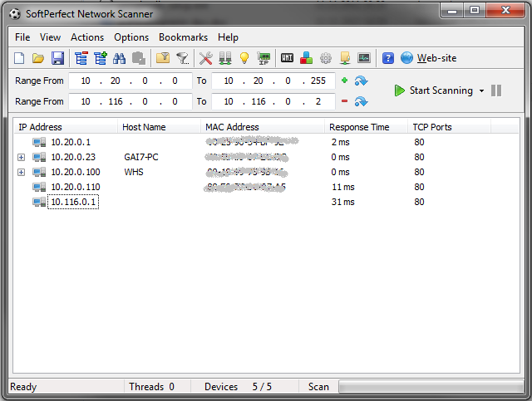The height and width of the screenshot is (401, 532).
Task: Select the 10.20.0.23 row
Action: click(x=266, y=157)
